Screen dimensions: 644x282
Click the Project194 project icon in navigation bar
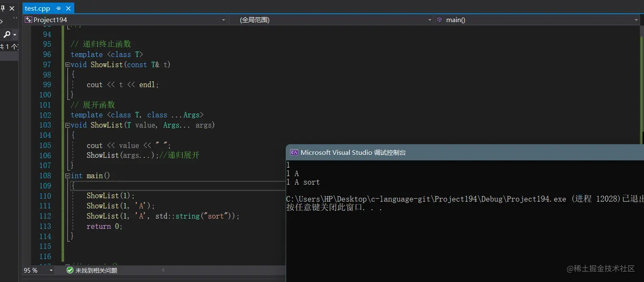coord(29,20)
